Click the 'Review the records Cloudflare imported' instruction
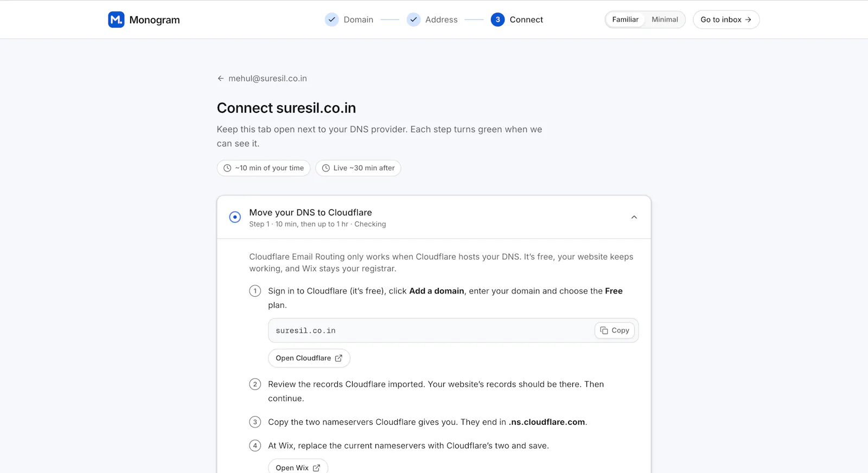This screenshot has width=868, height=473. point(436,391)
